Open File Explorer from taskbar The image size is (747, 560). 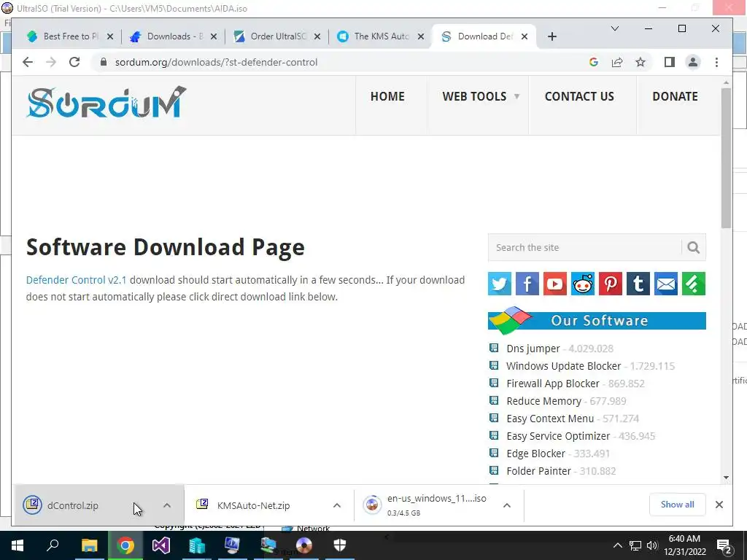tap(89, 545)
